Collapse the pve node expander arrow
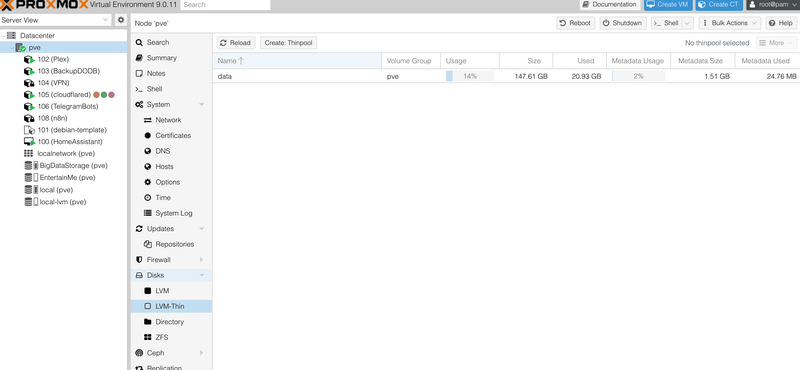Screen dimensions: 800x370 [12, 47]
